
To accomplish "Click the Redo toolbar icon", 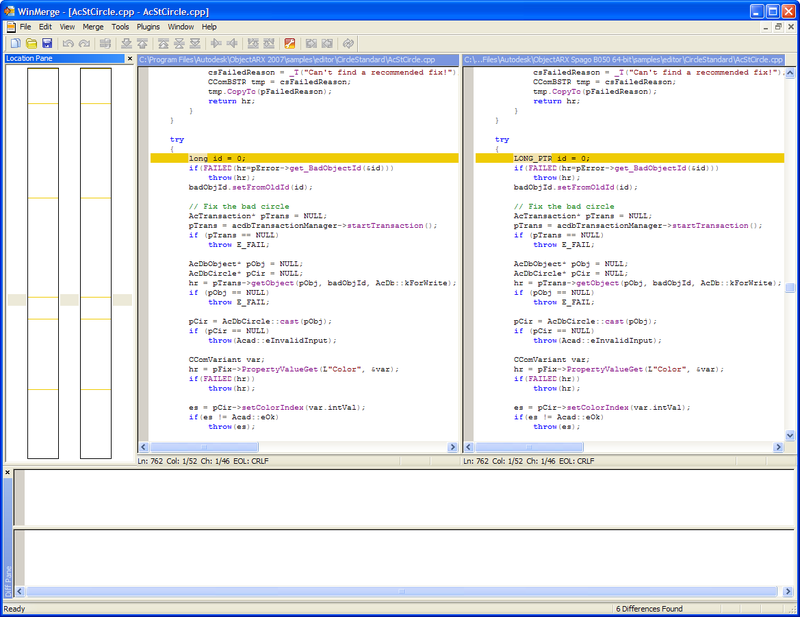I will click(84, 44).
